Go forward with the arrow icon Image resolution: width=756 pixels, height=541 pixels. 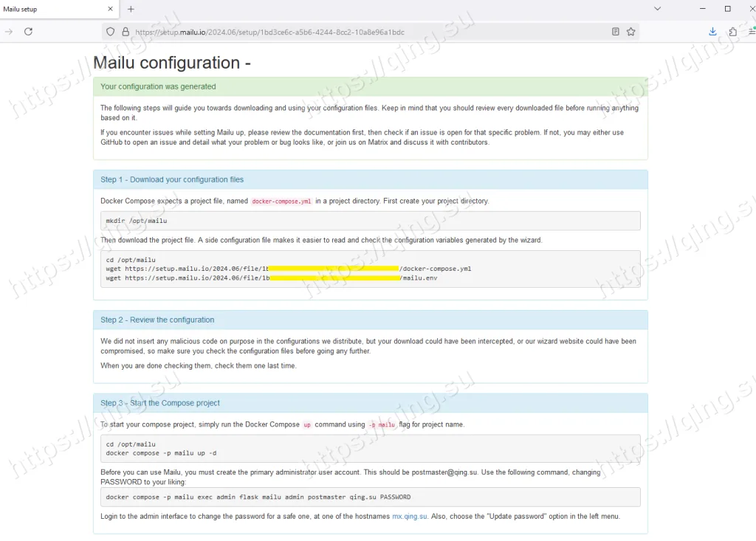(x=9, y=32)
